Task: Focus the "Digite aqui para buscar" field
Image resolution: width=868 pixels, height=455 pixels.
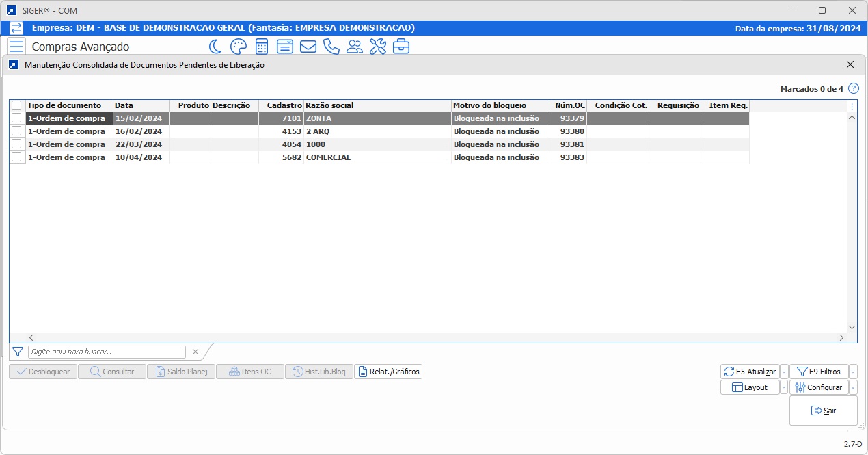Action: pos(107,352)
